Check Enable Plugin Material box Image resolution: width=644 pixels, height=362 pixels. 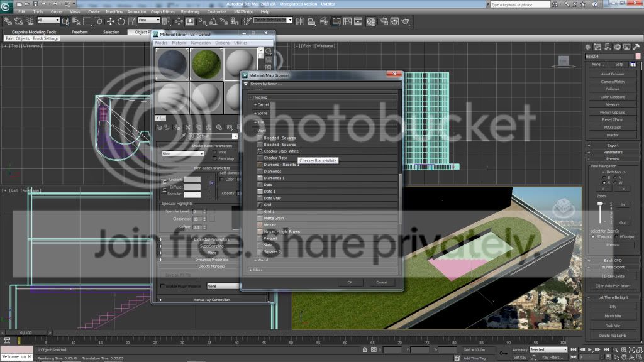[x=162, y=286]
